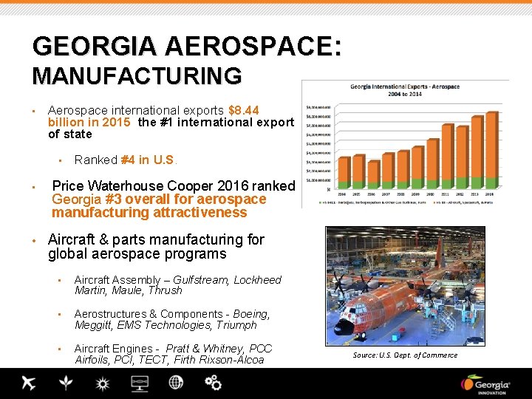This screenshot has width=532, height=399.
Task: Click 'Georgia #3 overall for aerospace' text
Action: coord(159,199)
